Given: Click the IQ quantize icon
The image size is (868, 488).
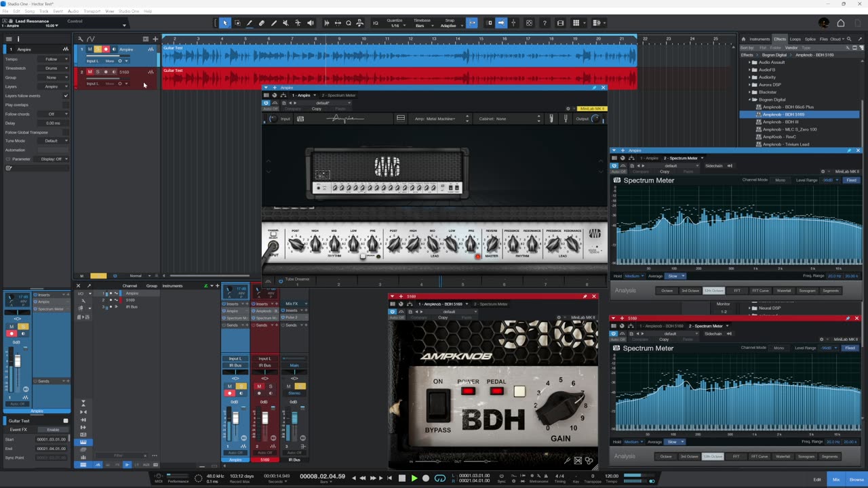Looking at the screenshot, I should (x=376, y=23).
